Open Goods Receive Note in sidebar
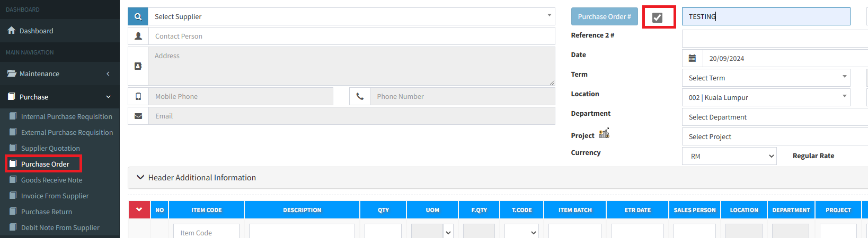 (51, 180)
